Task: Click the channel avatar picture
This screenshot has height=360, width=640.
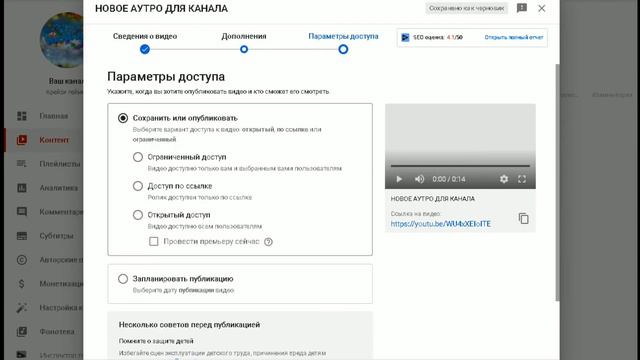Action: pyautogui.click(x=62, y=40)
